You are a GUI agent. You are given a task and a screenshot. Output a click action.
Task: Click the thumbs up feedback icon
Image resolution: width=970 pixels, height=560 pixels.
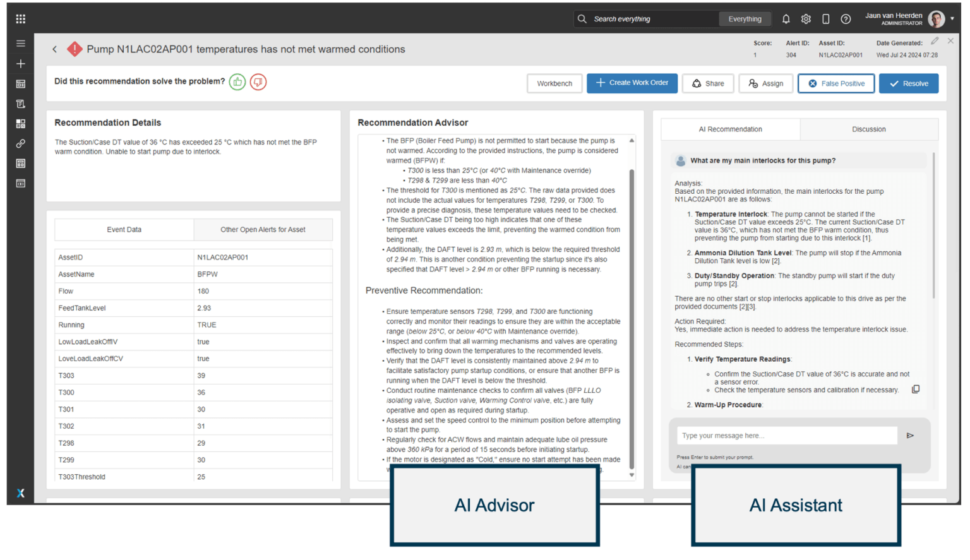click(237, 82)
